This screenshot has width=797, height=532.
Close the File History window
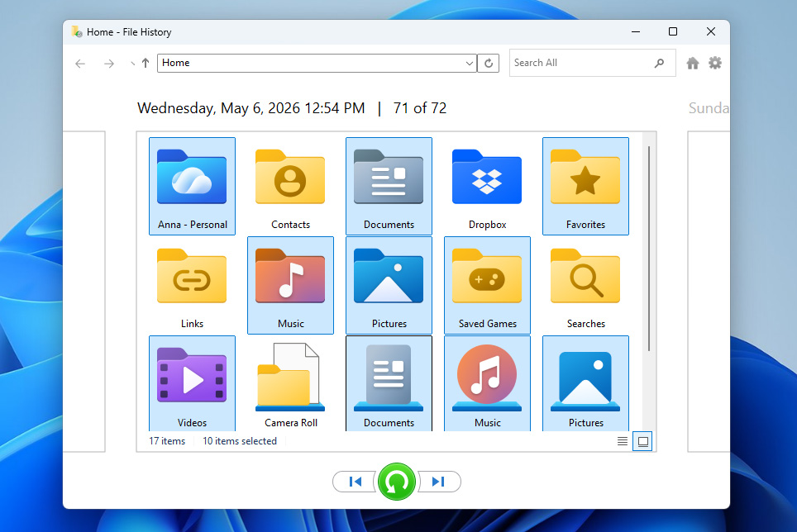point(711,31)
